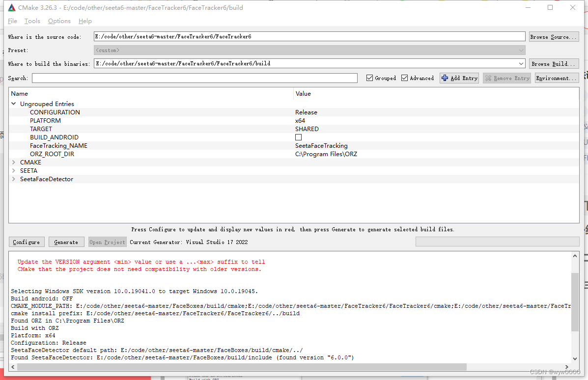This screenshot has height=380, width=588.
Task: Click the red 'Update the VERSION argument' warning line
Action: point(141,262)
